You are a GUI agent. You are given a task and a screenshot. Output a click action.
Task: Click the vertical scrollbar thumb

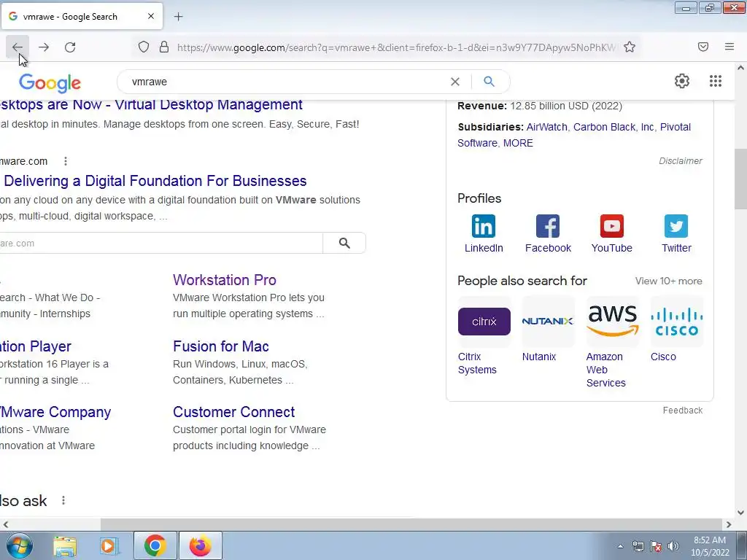[x=740, y=179]
